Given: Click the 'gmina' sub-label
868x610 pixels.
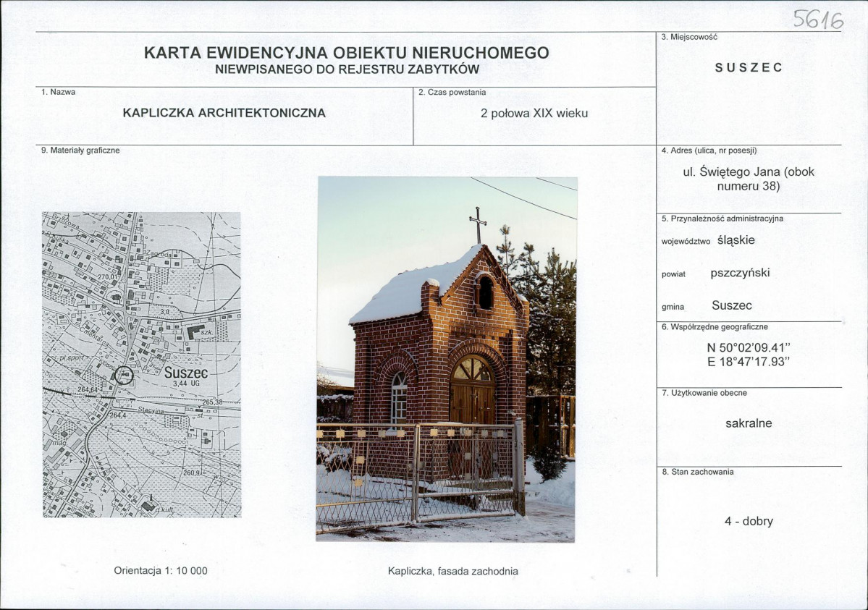Looking at the screenshot, I should click(673, 308).
